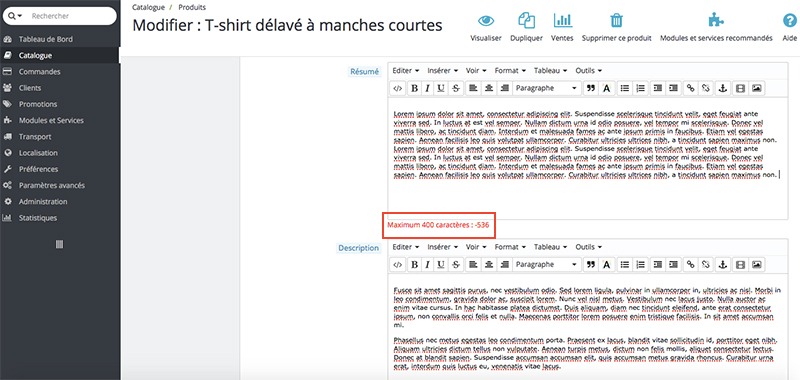Remove link in the Résumé editor

pyautogui.click(x=706, y=88)
